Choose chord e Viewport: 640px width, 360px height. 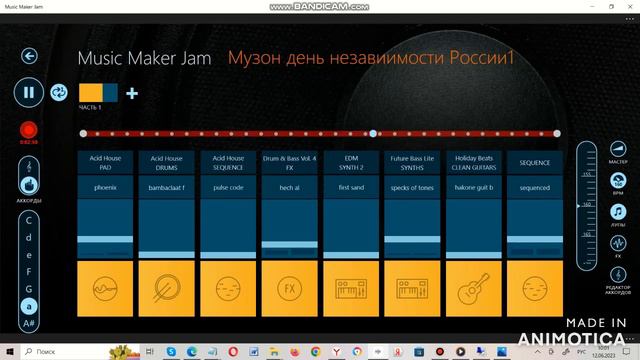tap(29, 255)
